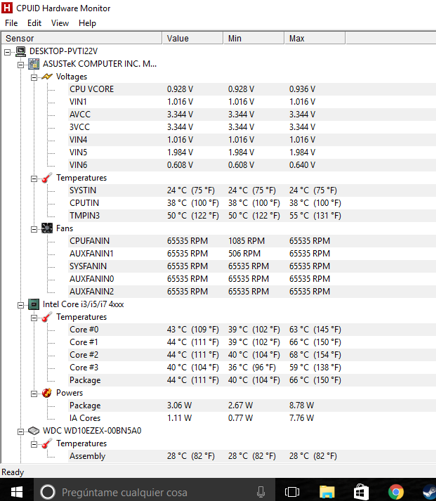
Task: Click the Sensor column header
Action: pyautogui.click(x=82, y=38)
